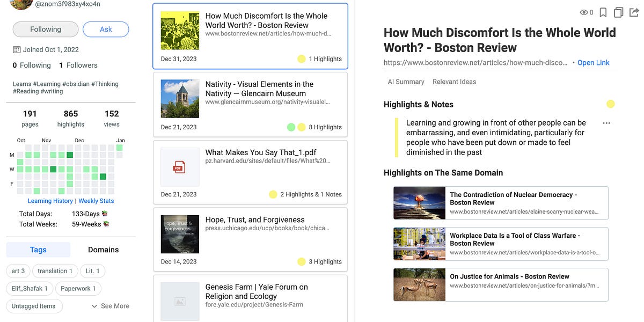Click the yellow dot on Hope, Trust, and Forgiveness
The width and height of the screenshot is (644, 322).
301,262
